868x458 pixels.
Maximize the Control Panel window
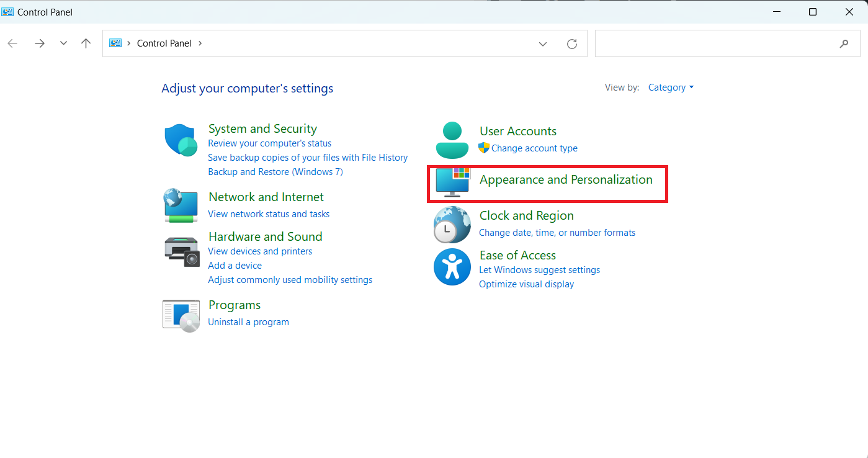[813, 12]
